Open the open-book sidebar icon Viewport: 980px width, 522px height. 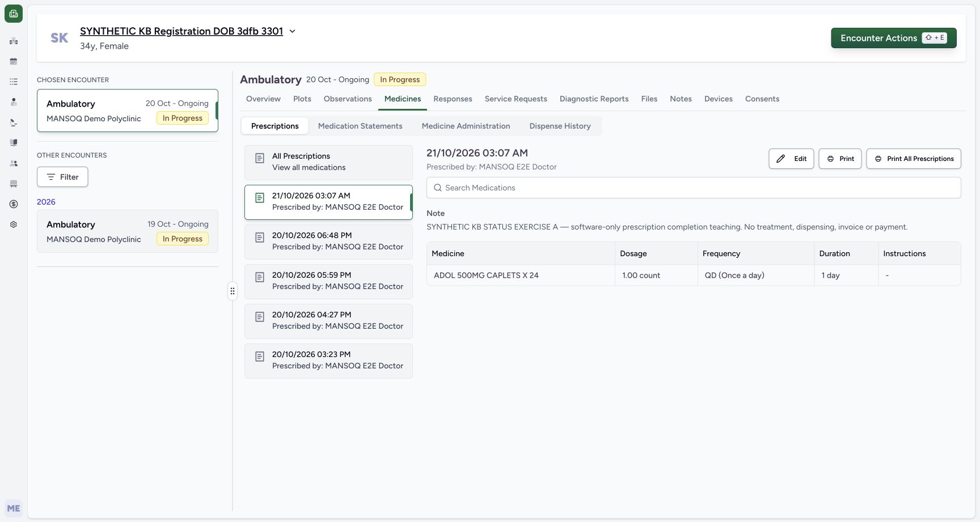(14, 143)
